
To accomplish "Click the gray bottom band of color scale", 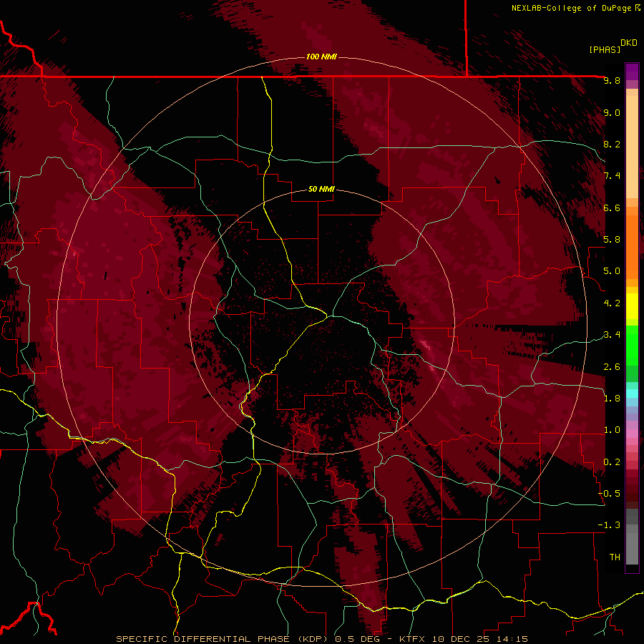I will 632,546.
